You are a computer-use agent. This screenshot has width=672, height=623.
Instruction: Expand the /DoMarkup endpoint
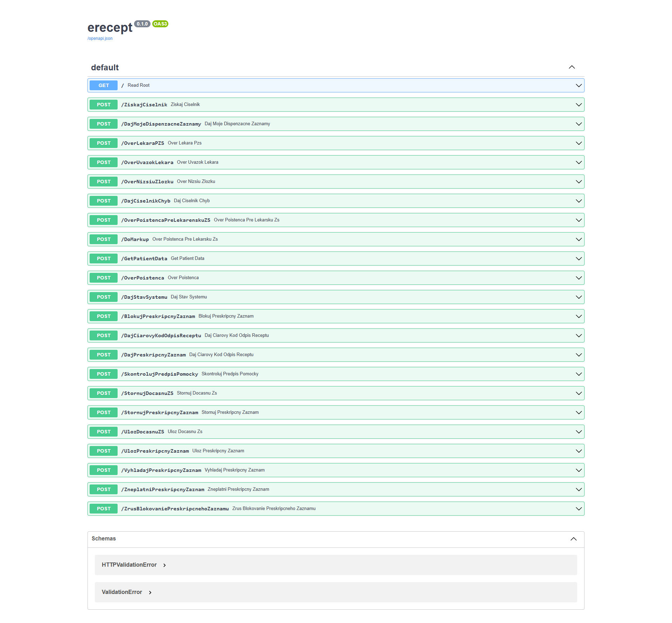pos(336,239)
